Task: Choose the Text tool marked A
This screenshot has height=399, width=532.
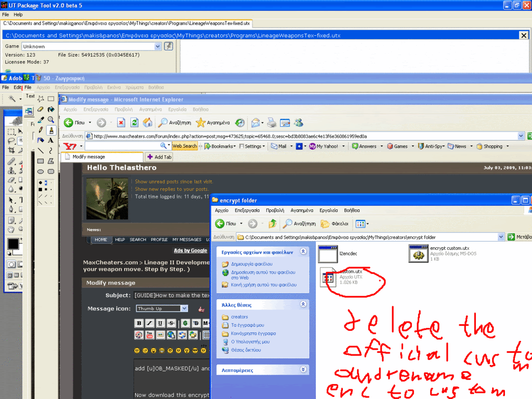Action: click(51, 140)
